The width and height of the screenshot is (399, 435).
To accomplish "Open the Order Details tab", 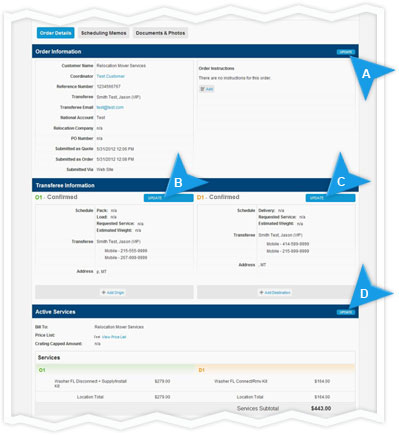I will 55,33.
